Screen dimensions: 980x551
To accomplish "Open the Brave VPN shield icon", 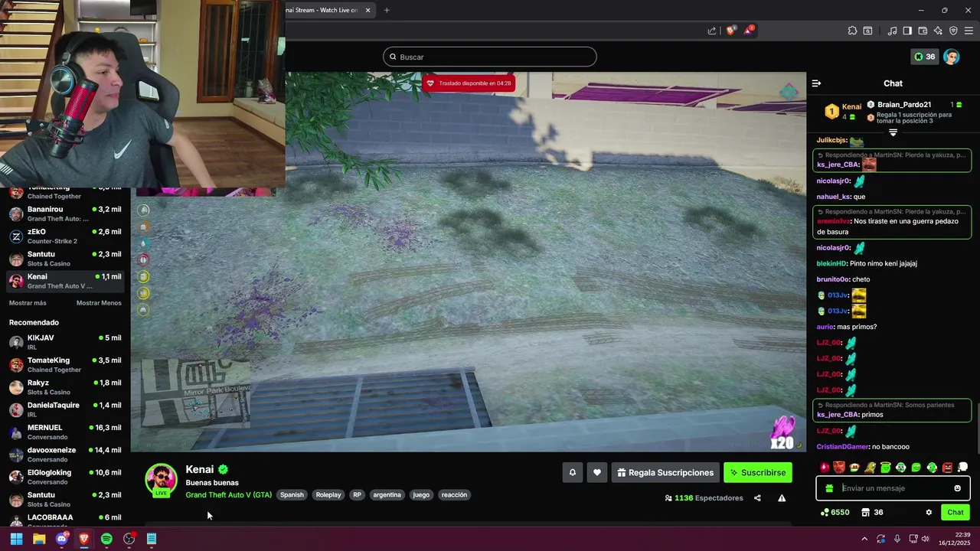I will (x=953, y=31).
